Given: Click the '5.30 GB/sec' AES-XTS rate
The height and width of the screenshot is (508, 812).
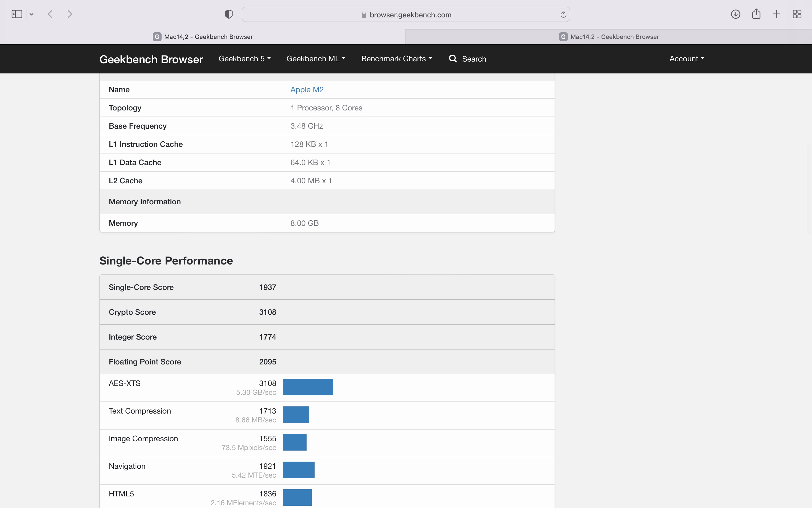Looking at the screenshot, I should (x=256, y=392).
